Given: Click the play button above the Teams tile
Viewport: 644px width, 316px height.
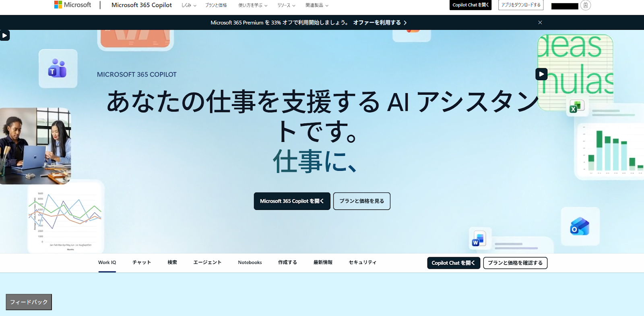Looking at the screenshot, I should point(4,35).
